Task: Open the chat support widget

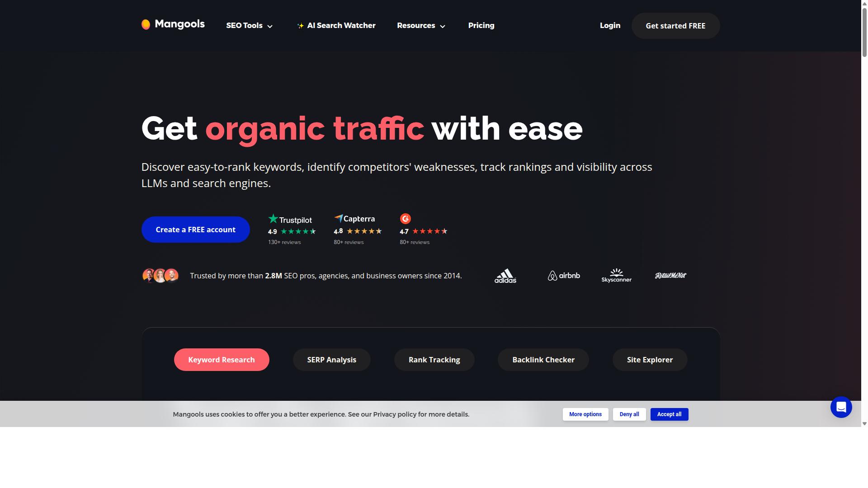Action: click(x=841, y=407)
